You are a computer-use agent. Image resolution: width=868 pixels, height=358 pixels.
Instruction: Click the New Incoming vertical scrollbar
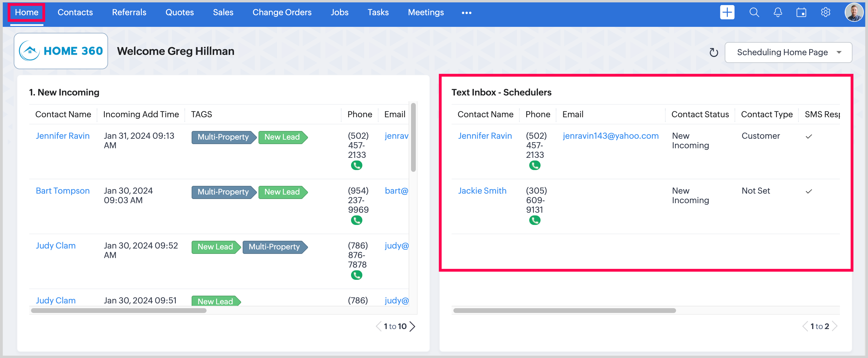coord(413,138)
